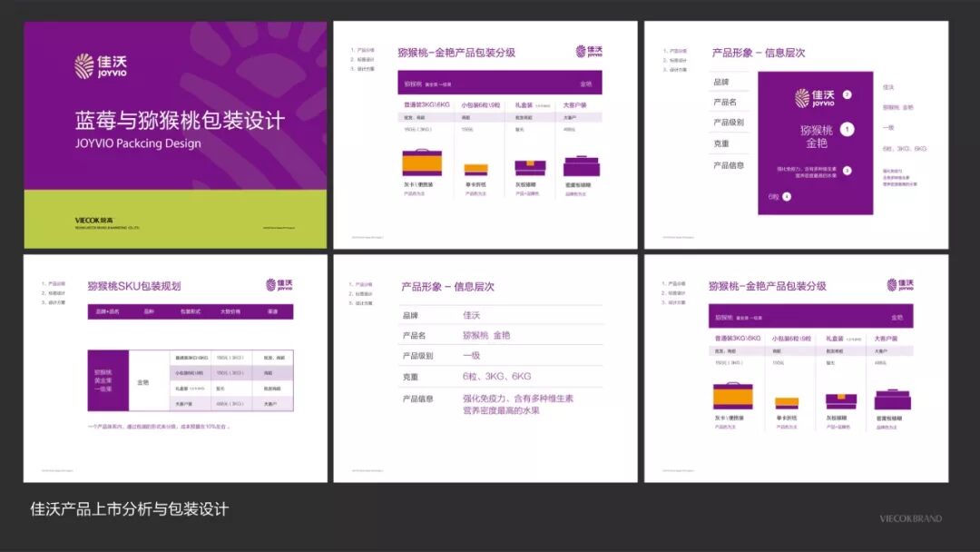Click the 品牌 label left of the purple card

coord(721,82)
